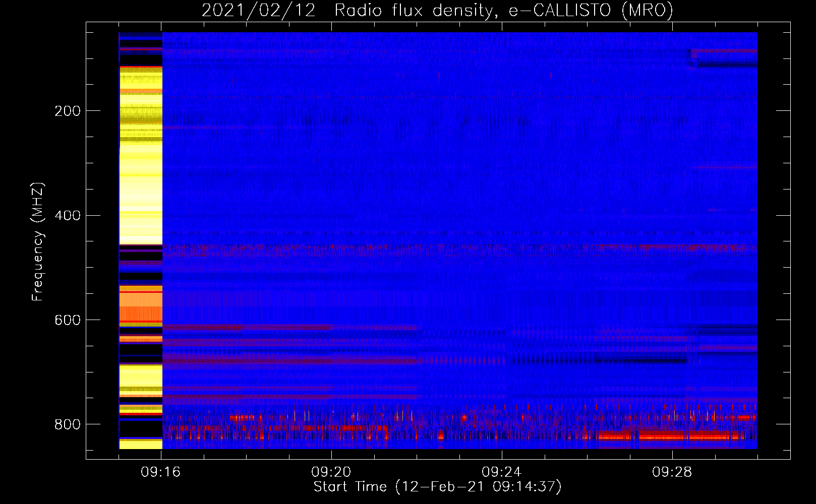Click the 800 frequency tick label
Image resolution: width=816 pixels, height=504 pixels.
click(x=67, y=424)
